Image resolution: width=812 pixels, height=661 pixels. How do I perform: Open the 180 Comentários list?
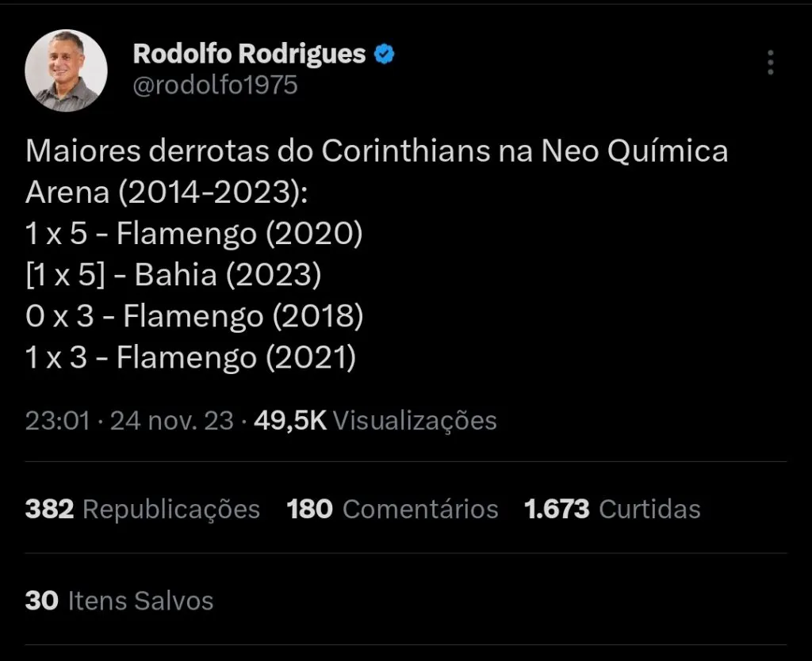(393, 509)
